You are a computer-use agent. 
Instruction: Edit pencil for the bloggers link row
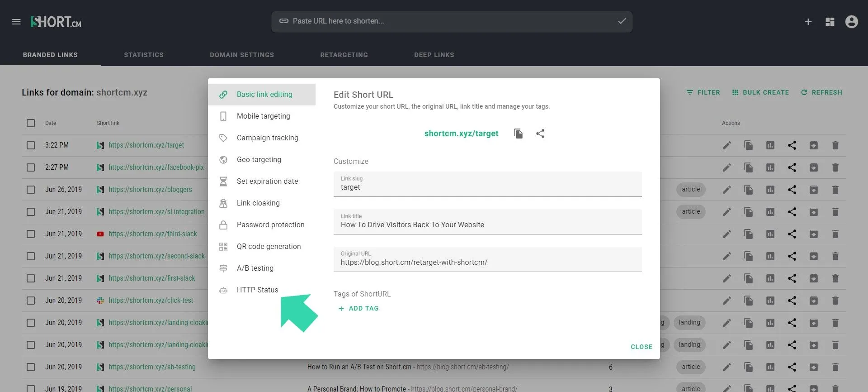tap(727, 190)
